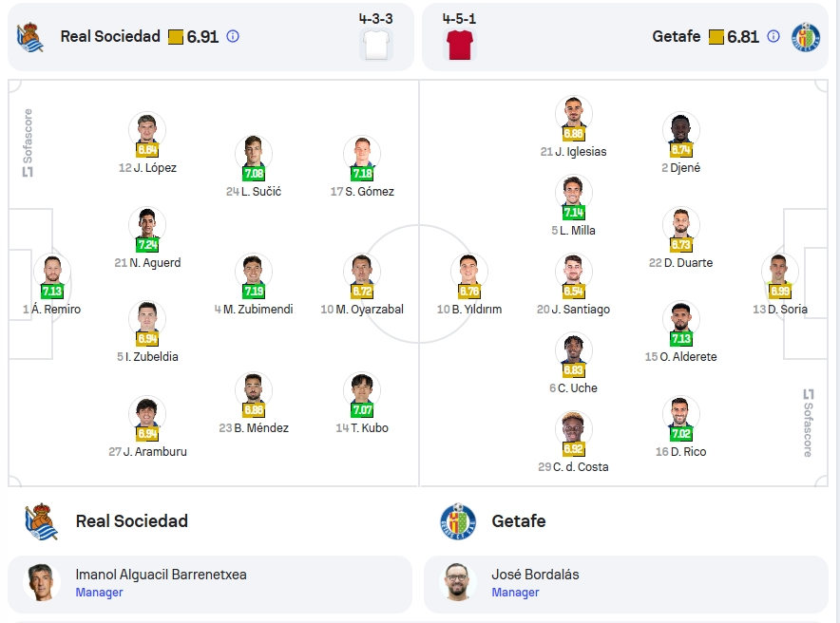Click the info icon beside Real Sociedad rating

click(x=233, y=36)
